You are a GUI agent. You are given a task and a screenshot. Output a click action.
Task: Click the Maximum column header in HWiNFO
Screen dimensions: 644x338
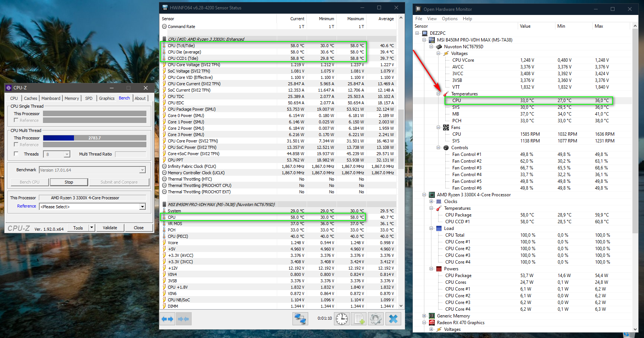(x=352, y=19)
